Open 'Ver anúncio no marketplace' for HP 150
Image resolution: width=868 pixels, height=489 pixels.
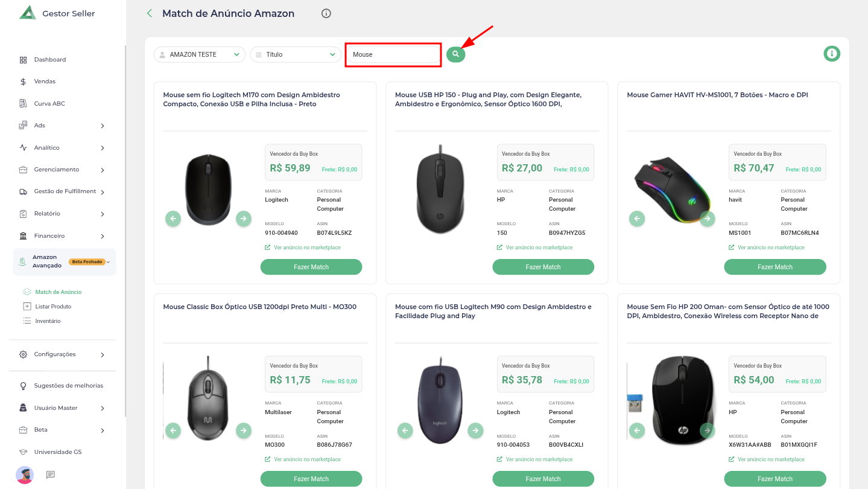click(x=539, y=248)
